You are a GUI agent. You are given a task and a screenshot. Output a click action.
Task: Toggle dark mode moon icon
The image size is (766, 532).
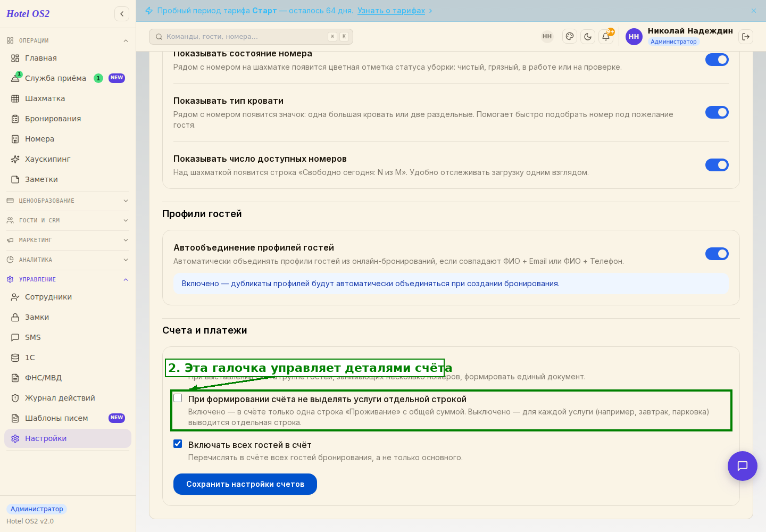pyautogui.click(x=588, y=37)
